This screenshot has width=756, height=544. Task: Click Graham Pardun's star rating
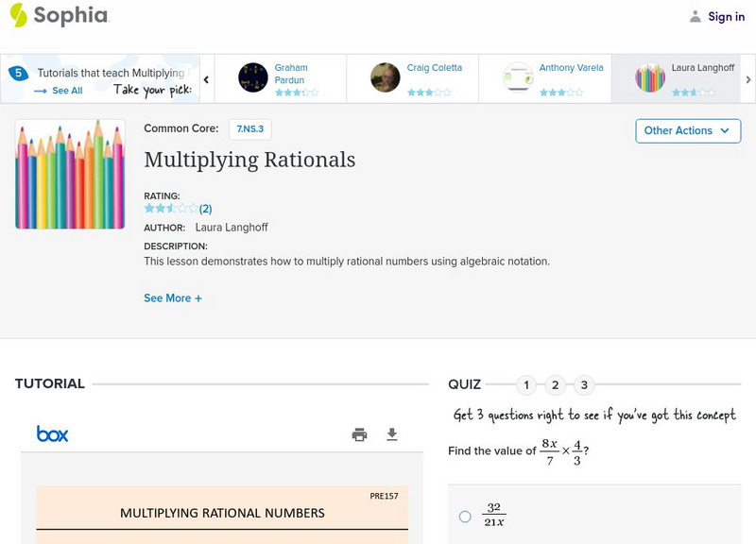297,93
